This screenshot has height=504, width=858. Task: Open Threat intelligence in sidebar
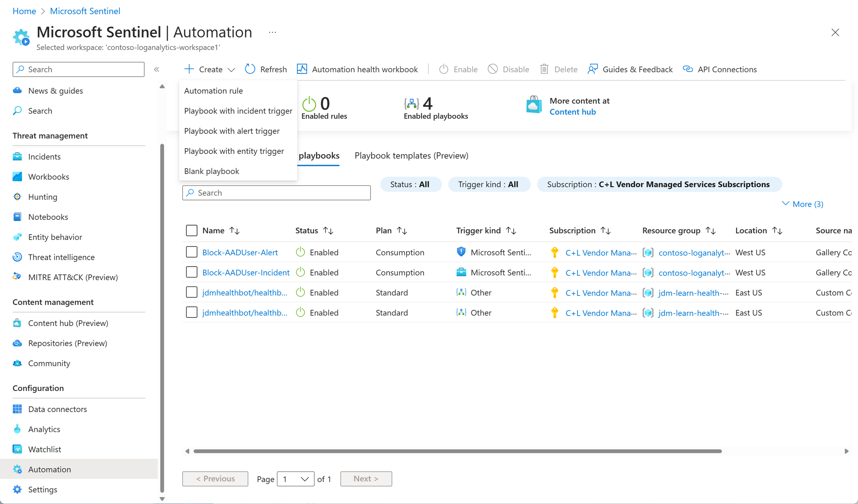(61, 257)
